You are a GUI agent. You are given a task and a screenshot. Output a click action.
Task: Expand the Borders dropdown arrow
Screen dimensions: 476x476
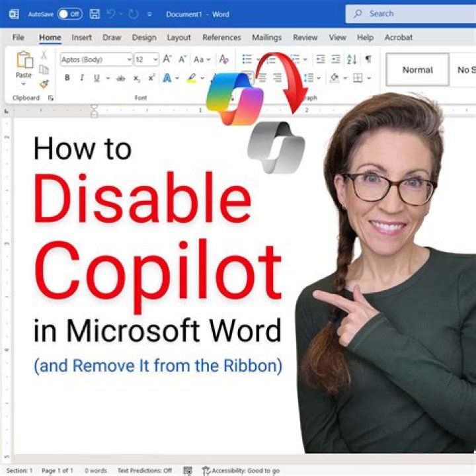(369, 78)
